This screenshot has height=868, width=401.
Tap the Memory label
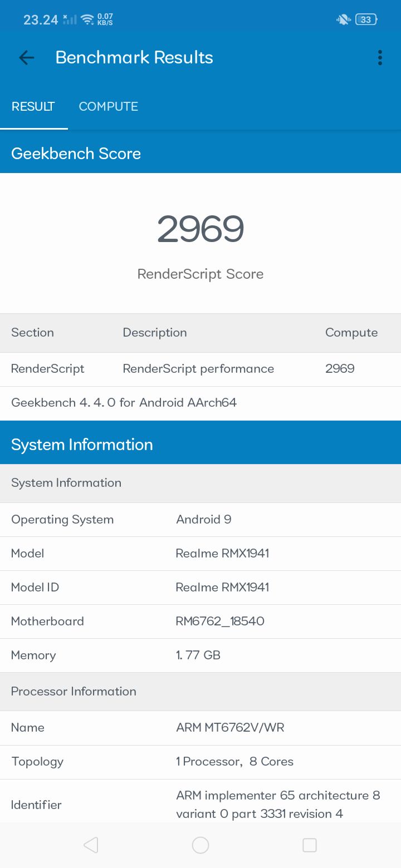[33, 655]
